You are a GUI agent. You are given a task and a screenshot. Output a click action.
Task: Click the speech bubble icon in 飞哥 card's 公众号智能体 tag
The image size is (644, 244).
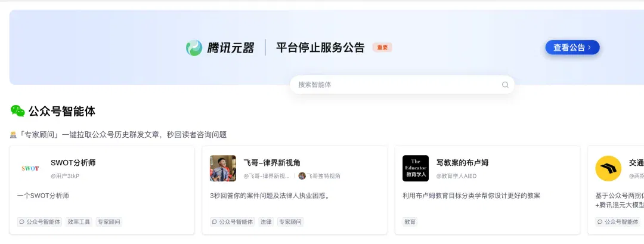pos(215,222)
